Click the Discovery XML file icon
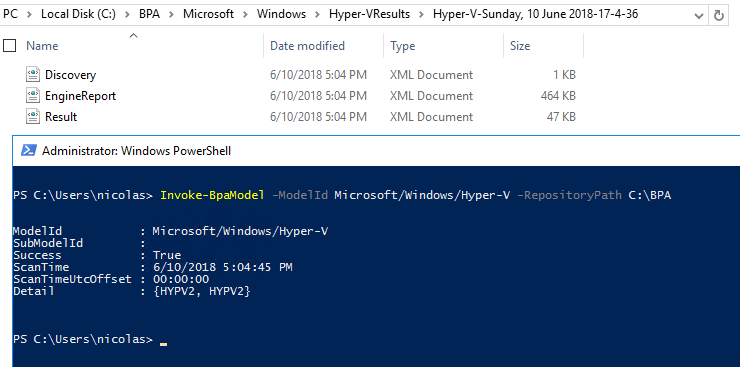The width and height of the screenshot is (740, 367). [33, 75]
